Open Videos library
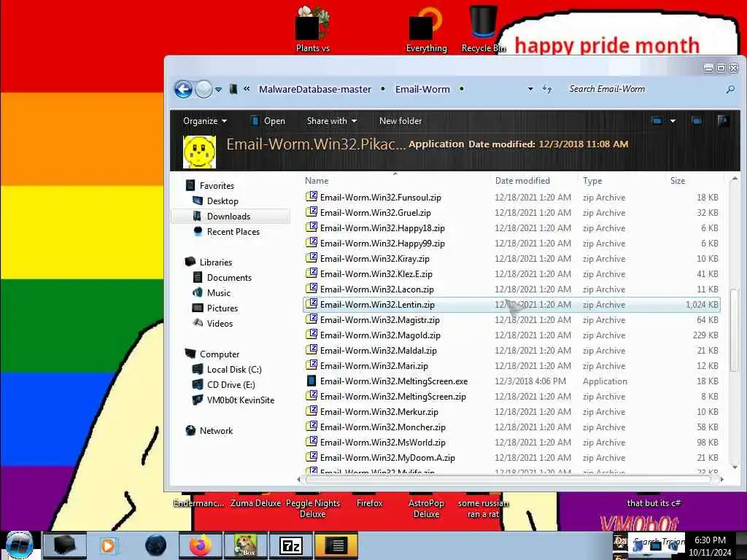The image size is (747, 560). tap(220, 323)
